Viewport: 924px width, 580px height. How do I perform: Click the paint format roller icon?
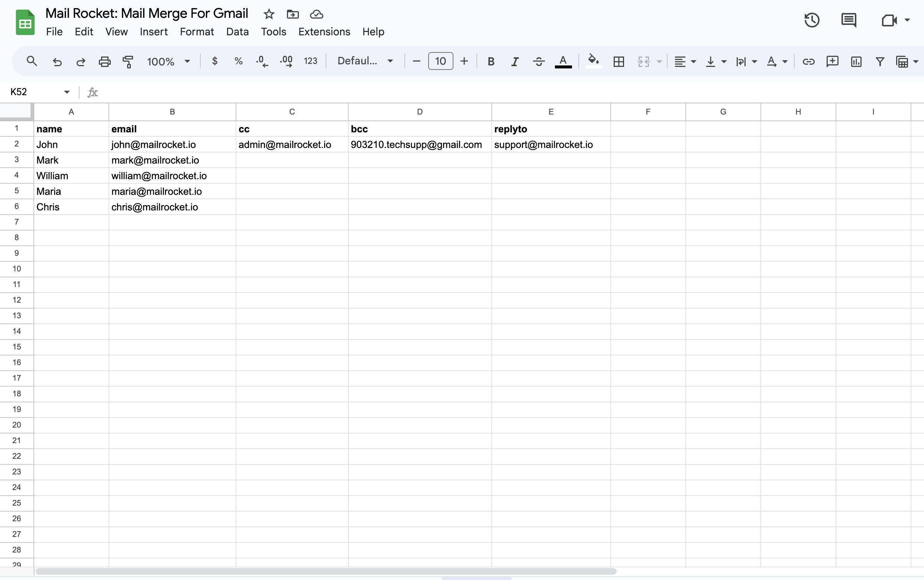coord(128,61)
